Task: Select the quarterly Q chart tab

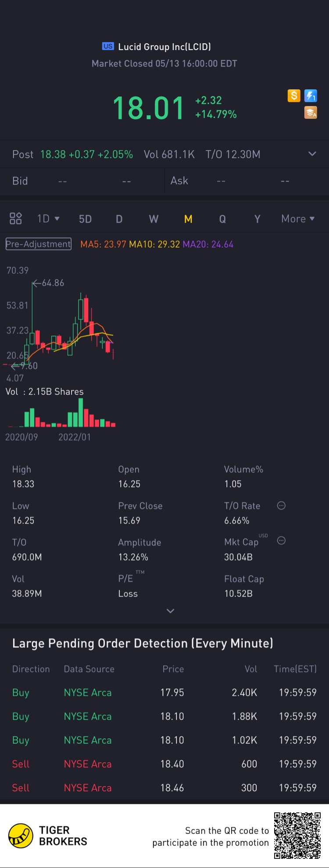Action: click(x=222, y=219)
